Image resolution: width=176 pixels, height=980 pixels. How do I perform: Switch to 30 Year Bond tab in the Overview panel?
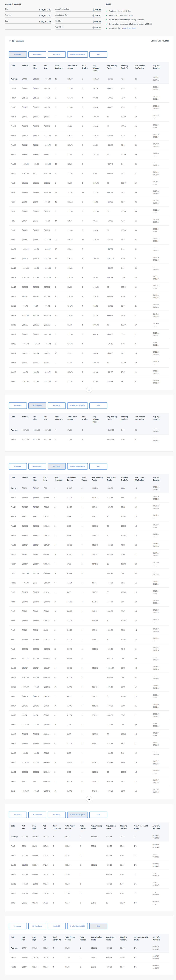[37, 54]
